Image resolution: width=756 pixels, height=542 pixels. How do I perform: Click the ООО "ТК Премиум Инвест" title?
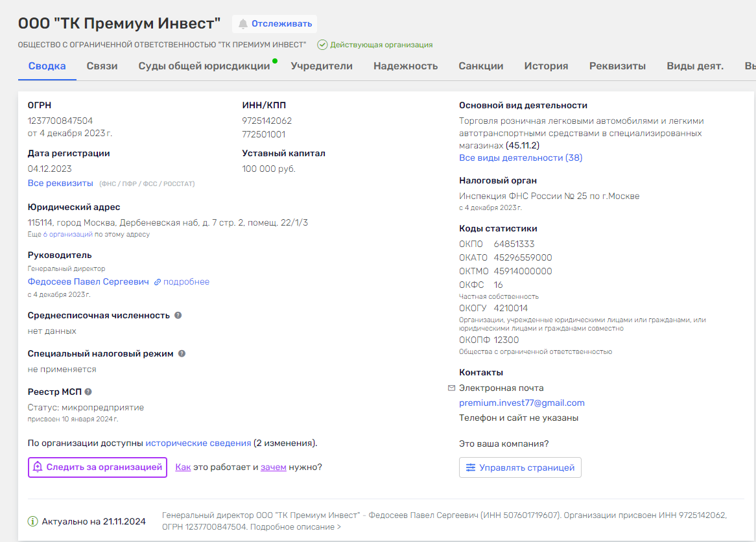pos(119,23)
